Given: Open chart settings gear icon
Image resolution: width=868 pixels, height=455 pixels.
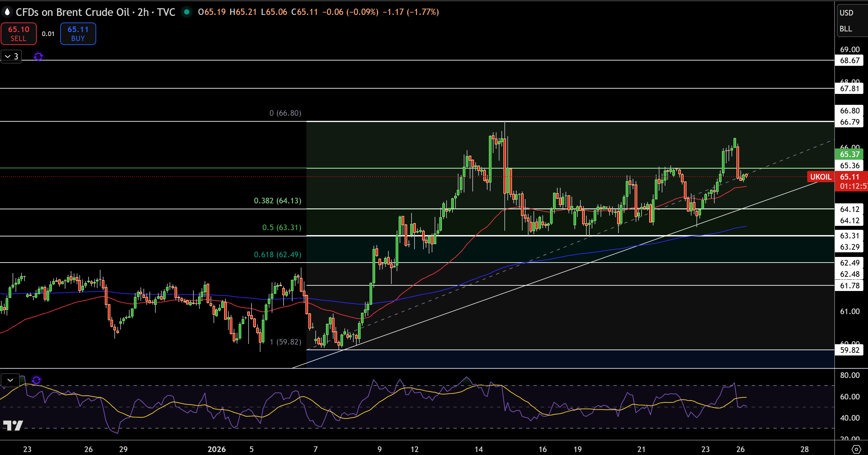Looking at the screenshot, I should coord(856,449).
